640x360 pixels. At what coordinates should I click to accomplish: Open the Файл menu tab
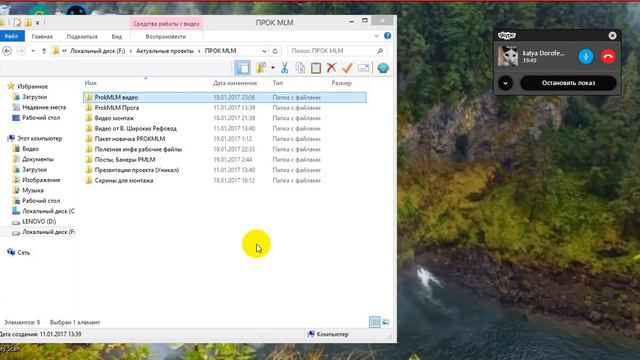(11, 36)
